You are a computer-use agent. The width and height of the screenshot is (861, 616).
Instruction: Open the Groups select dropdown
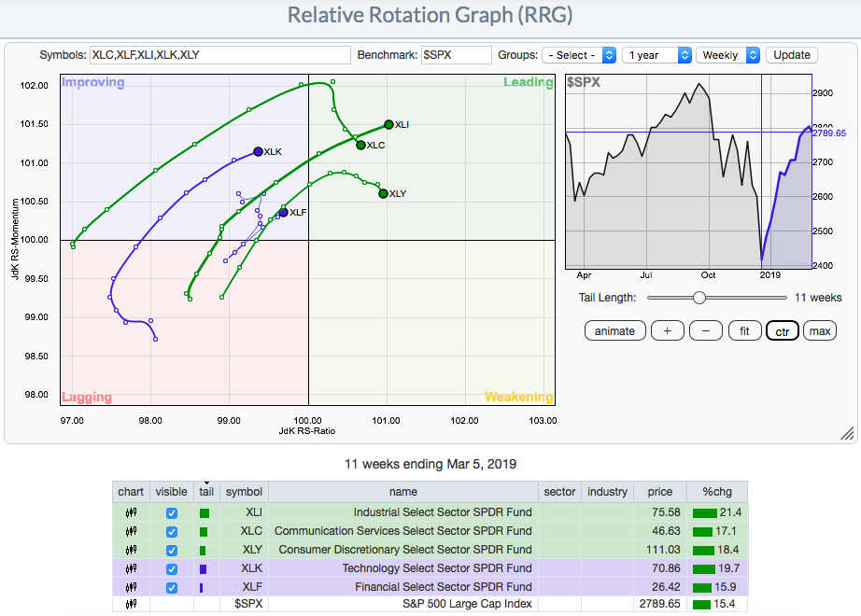coord(580,55)
